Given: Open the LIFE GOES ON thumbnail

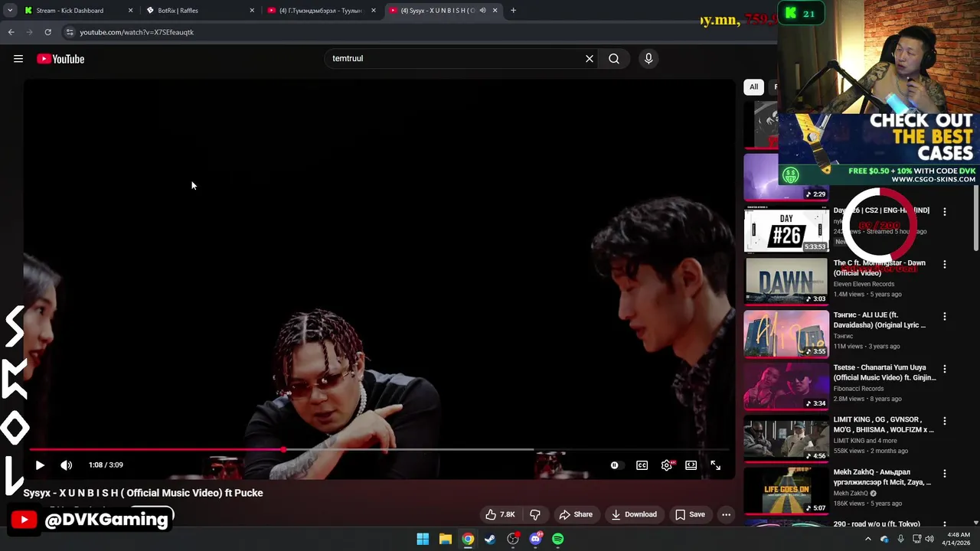Looking at the screenshot, I should (786, 491).
